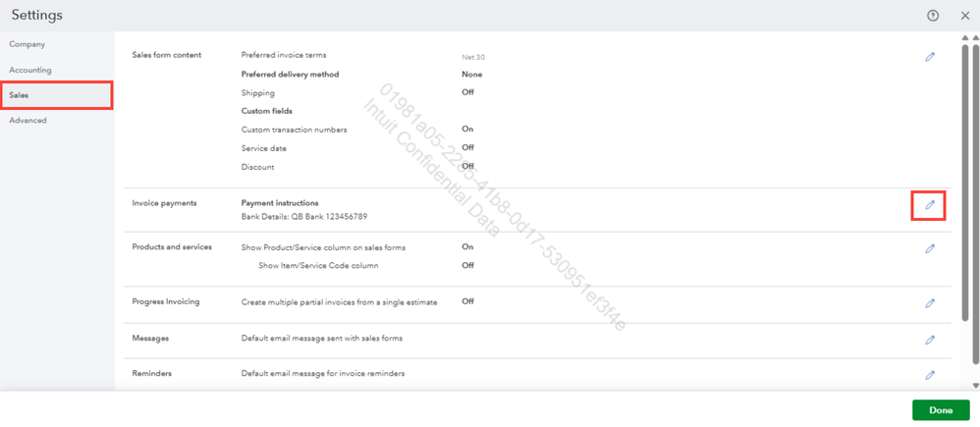Click Custom transaction numbers label

point(294,130)
